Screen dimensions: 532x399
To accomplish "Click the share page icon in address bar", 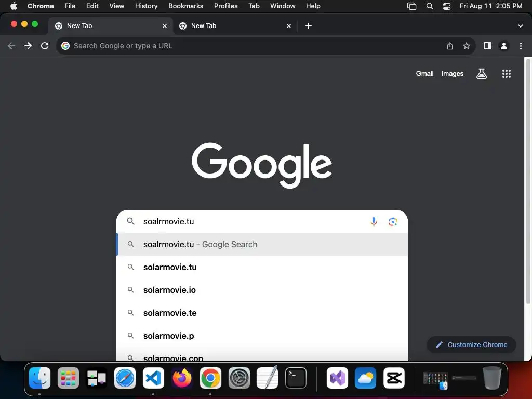I will click(x=450, y=46).
